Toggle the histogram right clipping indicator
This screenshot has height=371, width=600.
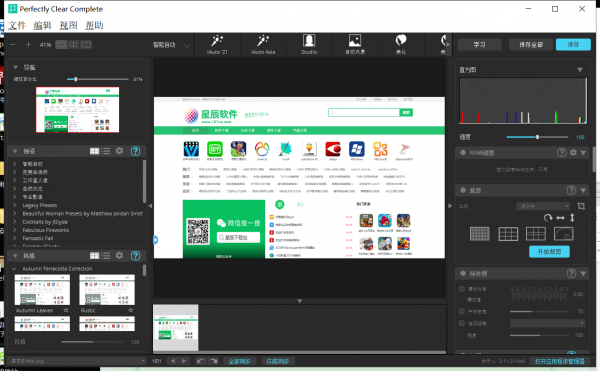point(583,82)
